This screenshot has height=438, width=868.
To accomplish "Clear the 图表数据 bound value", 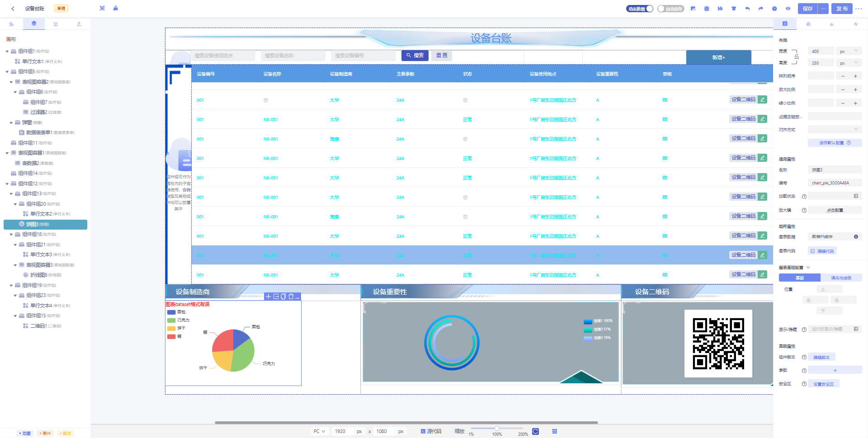I will 856,237.
